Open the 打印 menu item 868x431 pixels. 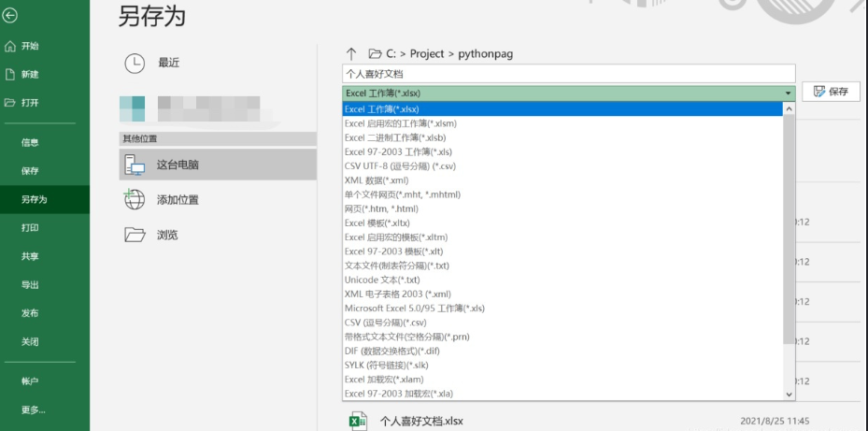pyautogui.click(x=30, y=228)
